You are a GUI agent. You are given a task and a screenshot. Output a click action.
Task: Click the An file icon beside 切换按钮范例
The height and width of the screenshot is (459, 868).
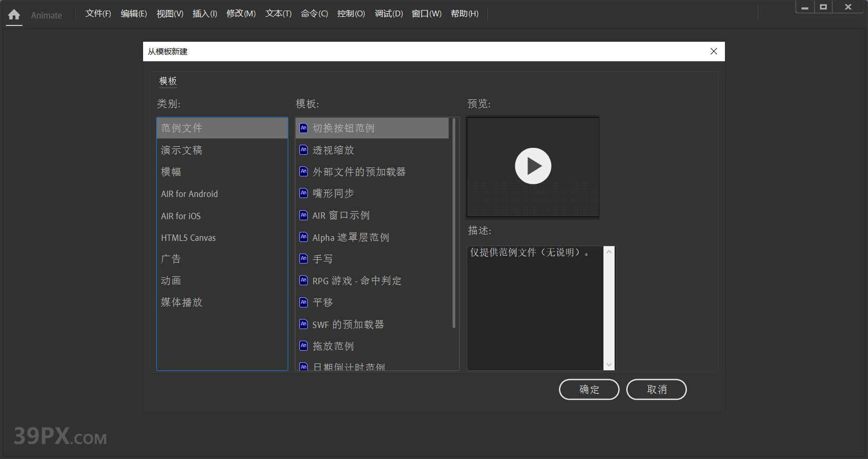point(304,128)
